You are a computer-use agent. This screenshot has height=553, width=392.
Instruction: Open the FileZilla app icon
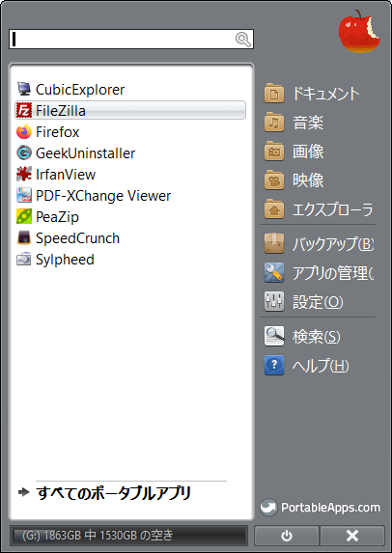click(24, 110)
